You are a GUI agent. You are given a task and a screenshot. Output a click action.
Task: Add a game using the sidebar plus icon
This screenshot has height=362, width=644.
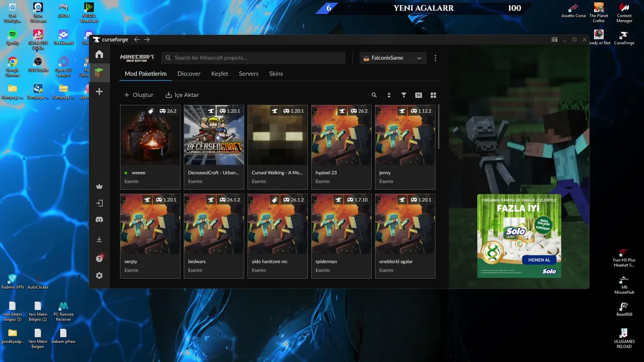pos(99,92)
